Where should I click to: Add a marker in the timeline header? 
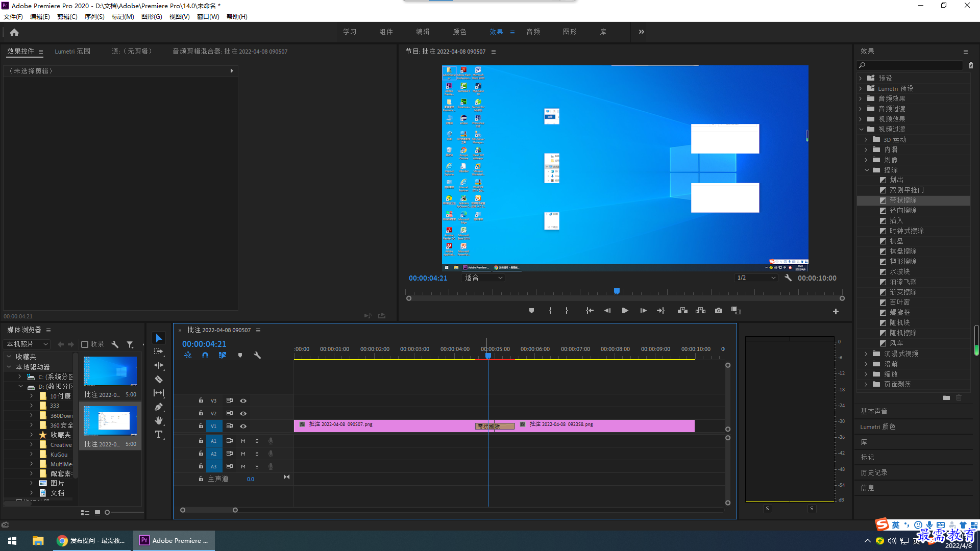point(240,355)
